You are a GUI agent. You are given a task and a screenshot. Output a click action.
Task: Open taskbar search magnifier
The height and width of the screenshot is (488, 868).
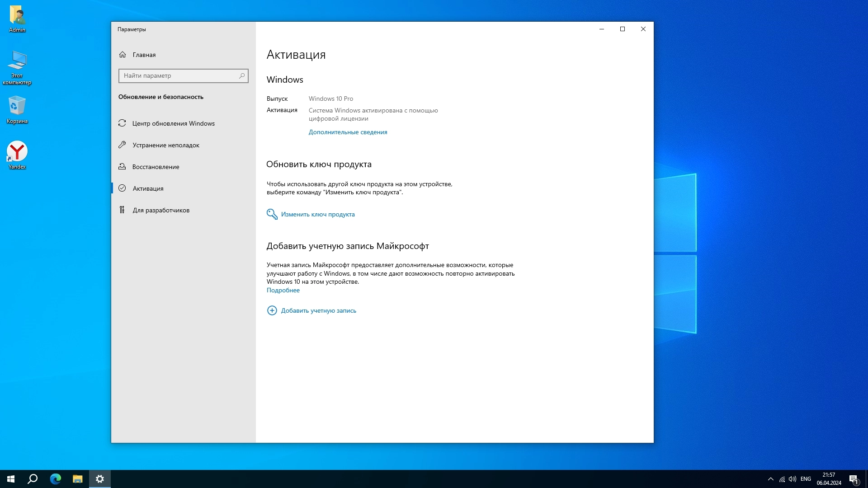point(33,479)
